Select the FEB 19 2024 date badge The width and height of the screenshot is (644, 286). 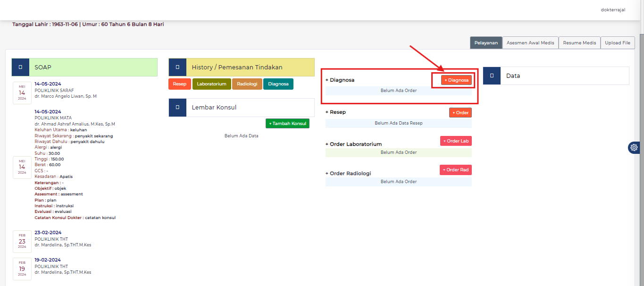click(22, 269)
